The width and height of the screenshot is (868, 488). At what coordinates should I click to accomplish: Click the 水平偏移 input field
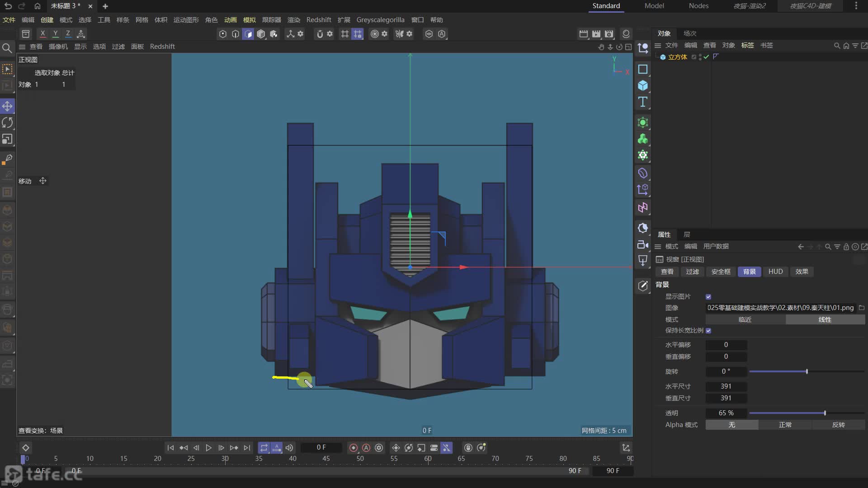click(x=726, y=345)
